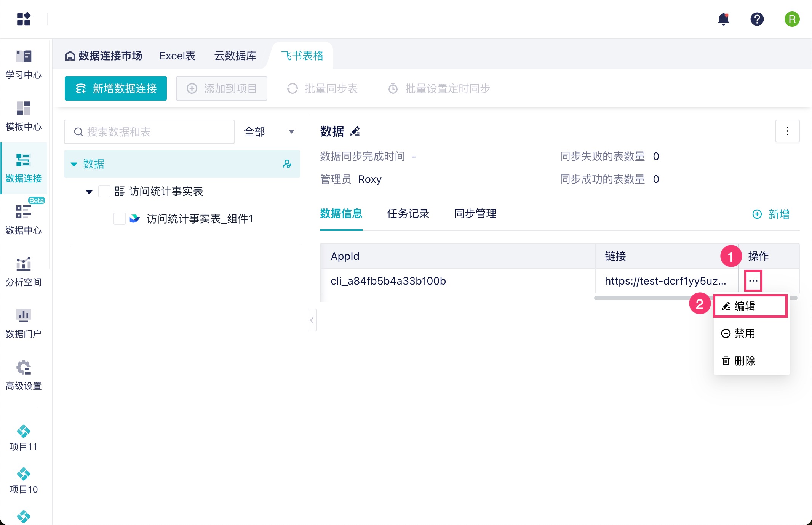Switch to the 任务记录 tab
Viewport: 812px width, 525px height.
pyautogui.click(x=408, y=213)
